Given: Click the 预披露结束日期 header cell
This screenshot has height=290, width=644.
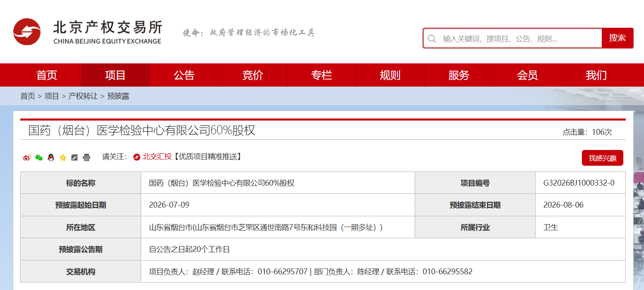Looking at the screenshot, I should point(475,205).
